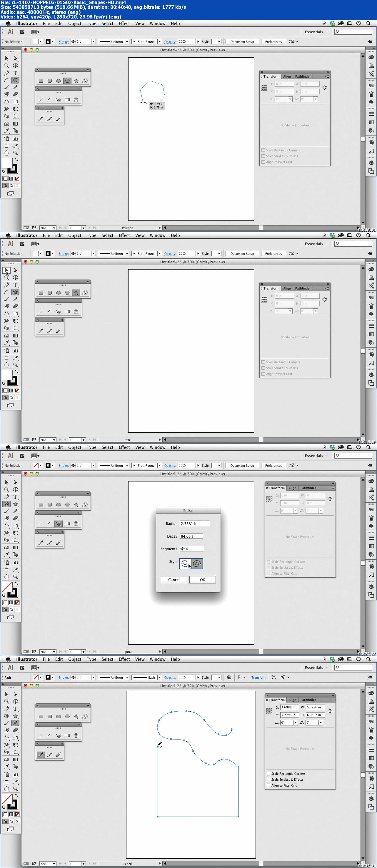Cancel the Spiral dialog
This screenshot has height=868, width=377.
pyautogui.click(x=174, y=580)
